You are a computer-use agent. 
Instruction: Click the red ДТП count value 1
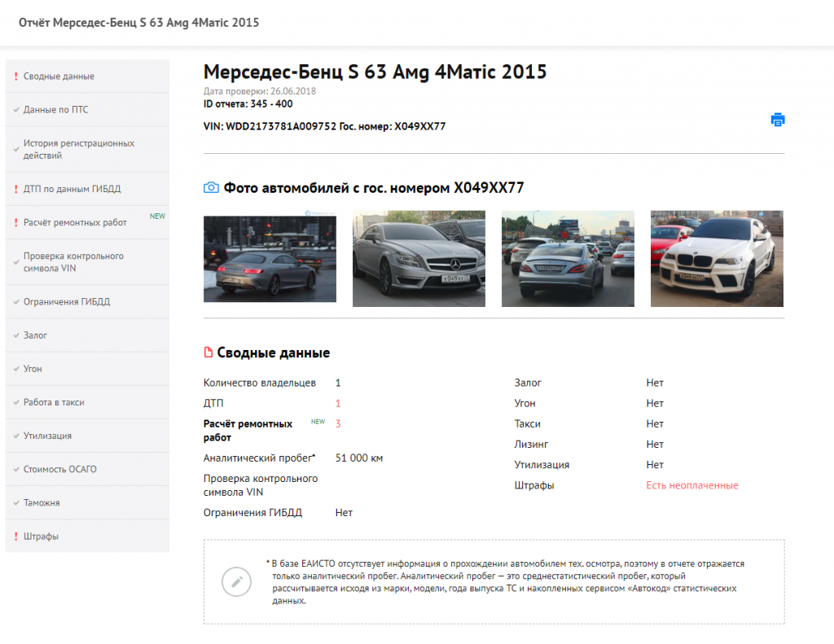click(x=338, y=403)
